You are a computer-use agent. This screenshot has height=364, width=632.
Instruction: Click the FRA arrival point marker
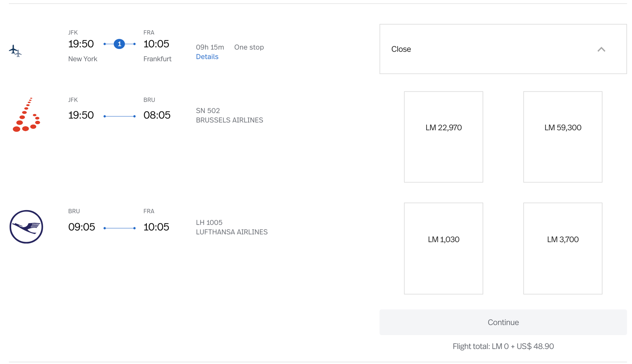tap(134, 43)
